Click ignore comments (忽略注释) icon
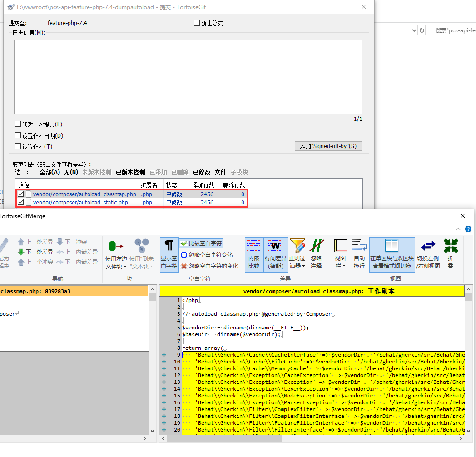Viewport: 476px width, 457px height. [x=316, y=254]
